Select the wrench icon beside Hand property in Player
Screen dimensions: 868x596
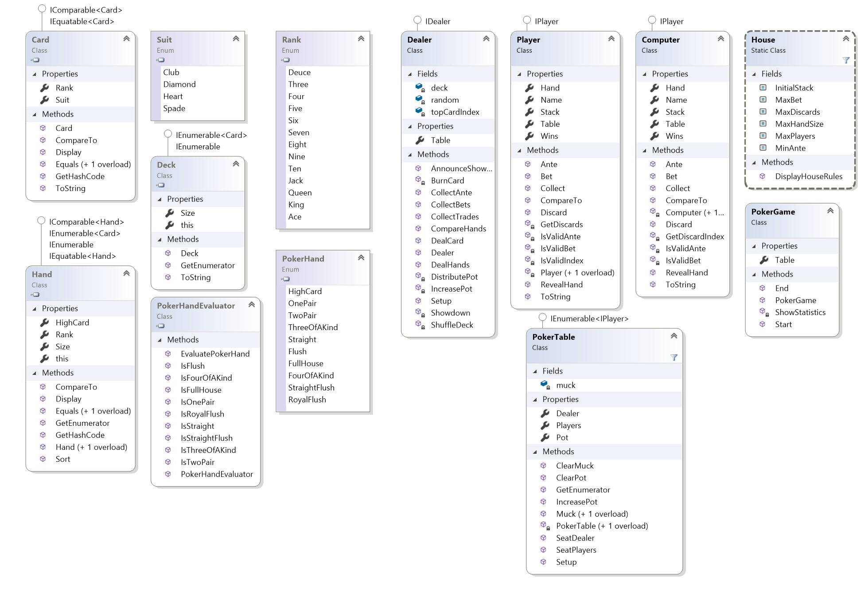point(529,87)
